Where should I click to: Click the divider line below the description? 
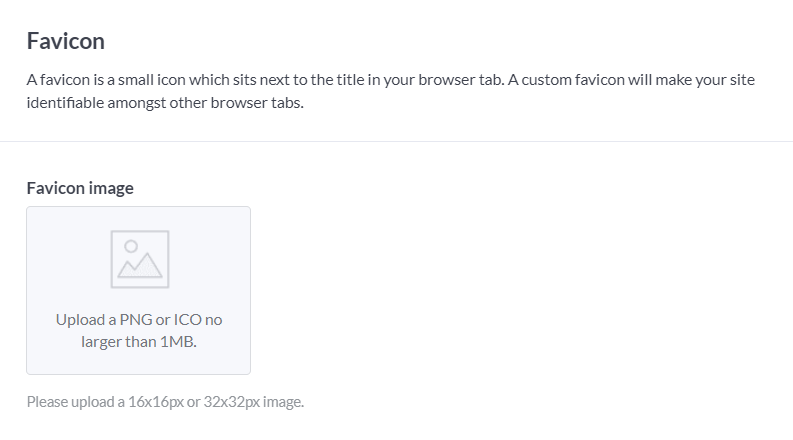[x=396, y=142]
